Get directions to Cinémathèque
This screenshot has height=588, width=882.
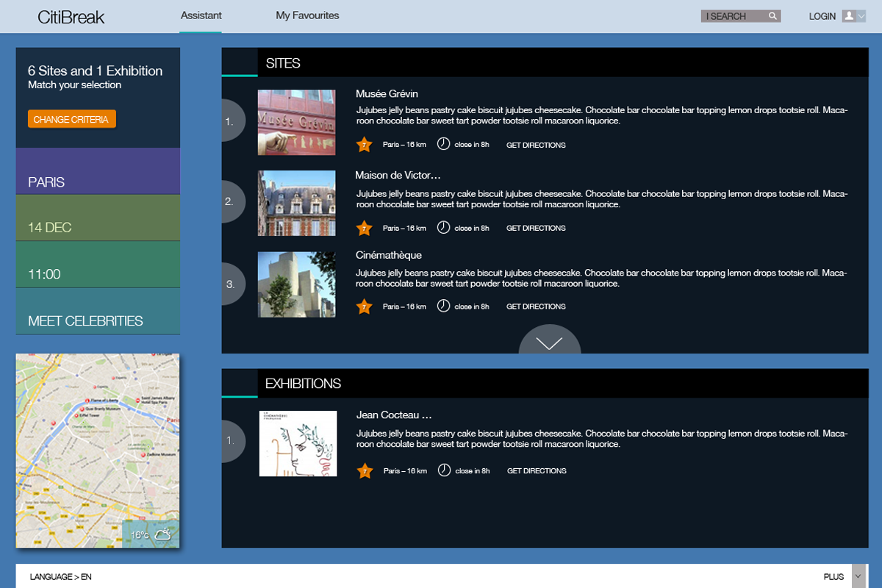536,306
